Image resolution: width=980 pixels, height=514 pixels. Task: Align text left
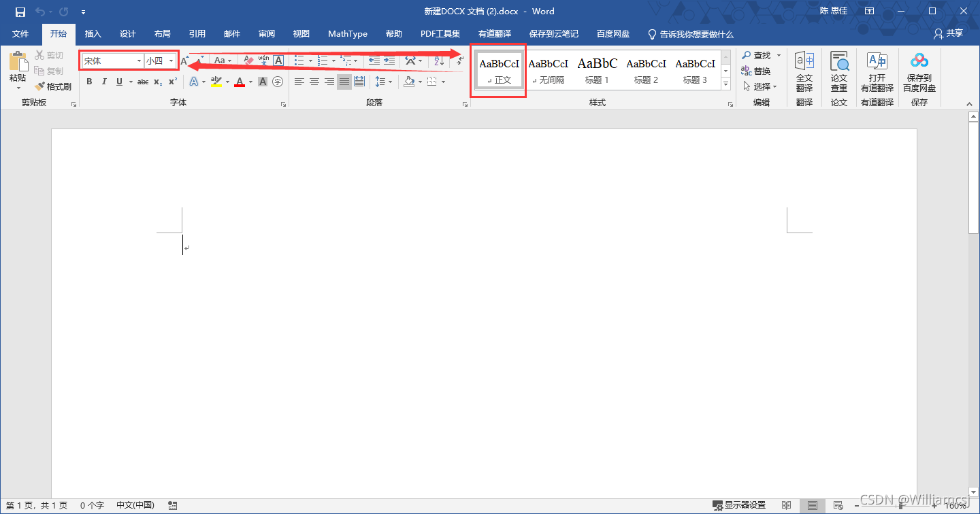pyautogui.click(x=299, y=82)
